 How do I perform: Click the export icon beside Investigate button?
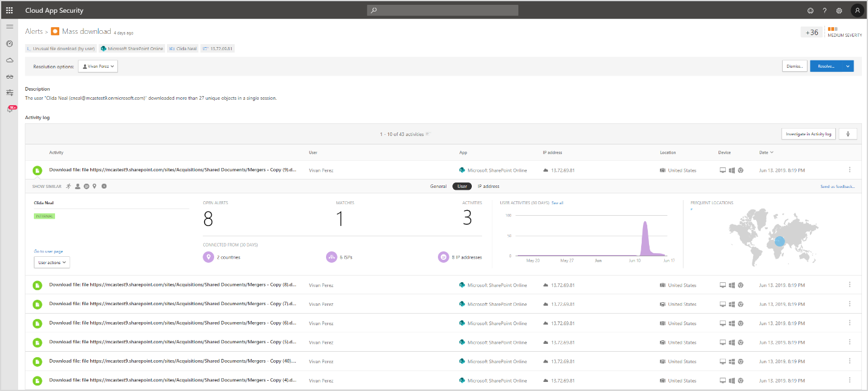(847, 134)
